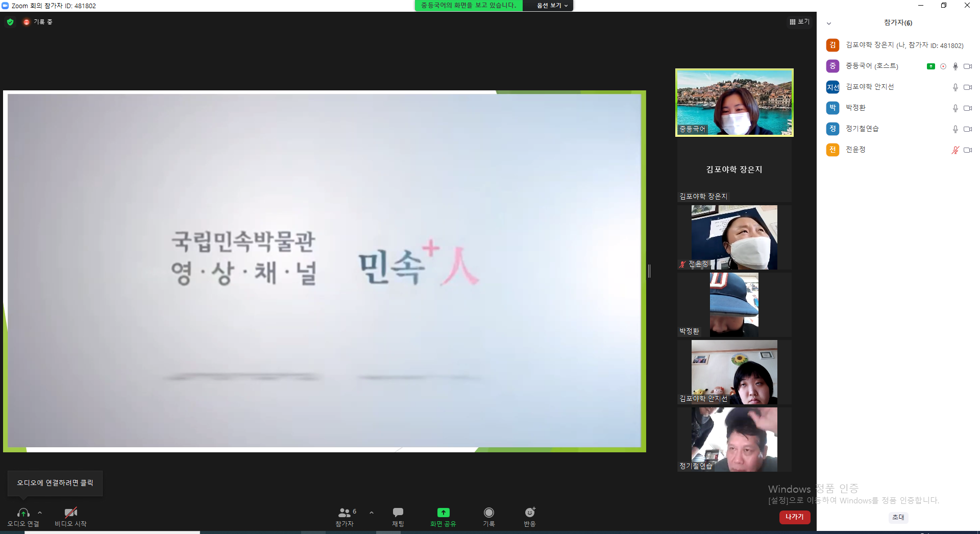Viewport: 980px width, 534px height.
Task: Click the green encryption shield icon
Action: coord(10,22)
